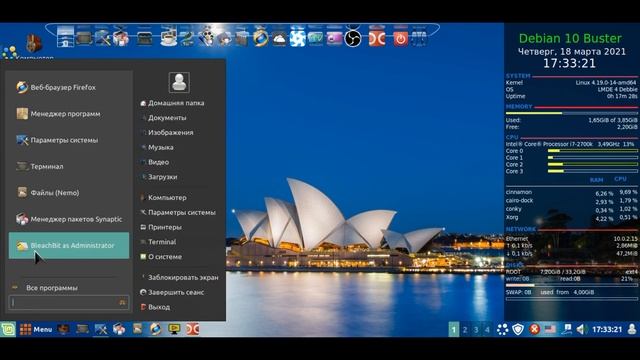
Task: Open Компьютер from the menu's right column
Action: click(167, 198)
